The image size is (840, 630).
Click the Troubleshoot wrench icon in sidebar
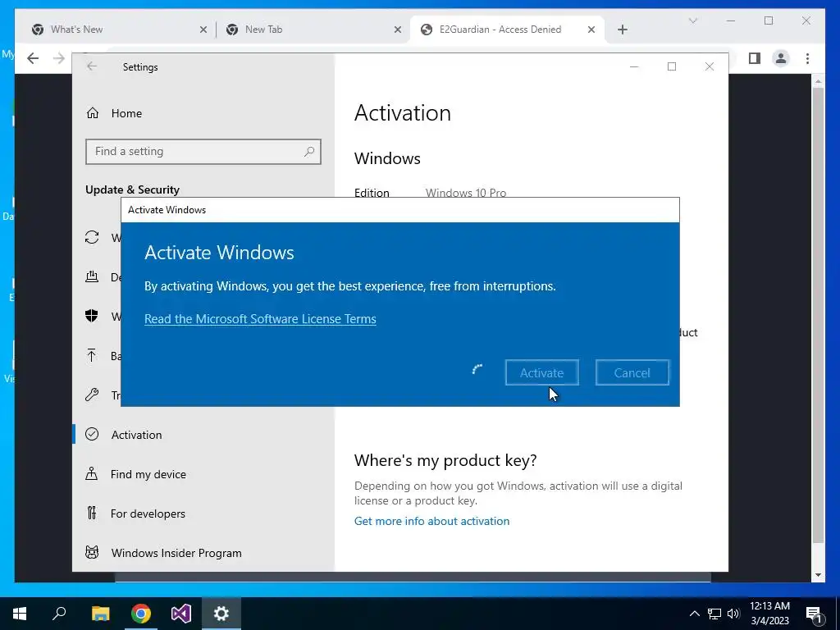(92, 395)
